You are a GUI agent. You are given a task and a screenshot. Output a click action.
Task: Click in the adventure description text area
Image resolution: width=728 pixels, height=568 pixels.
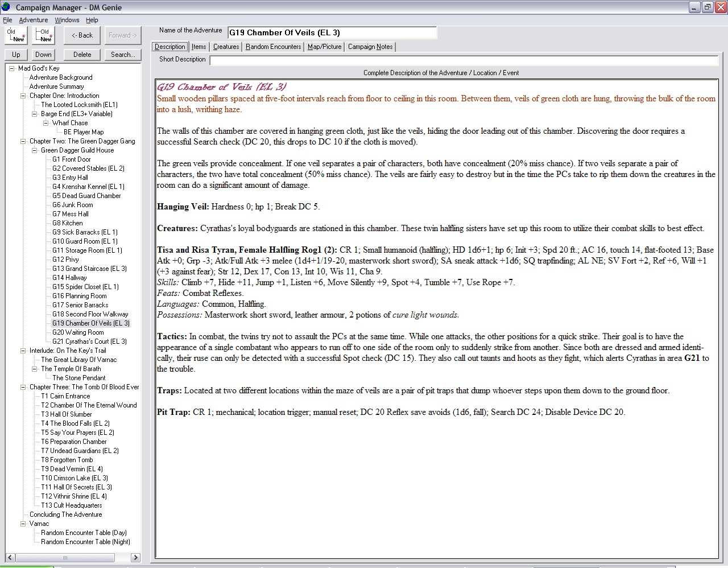pos(437,319)
